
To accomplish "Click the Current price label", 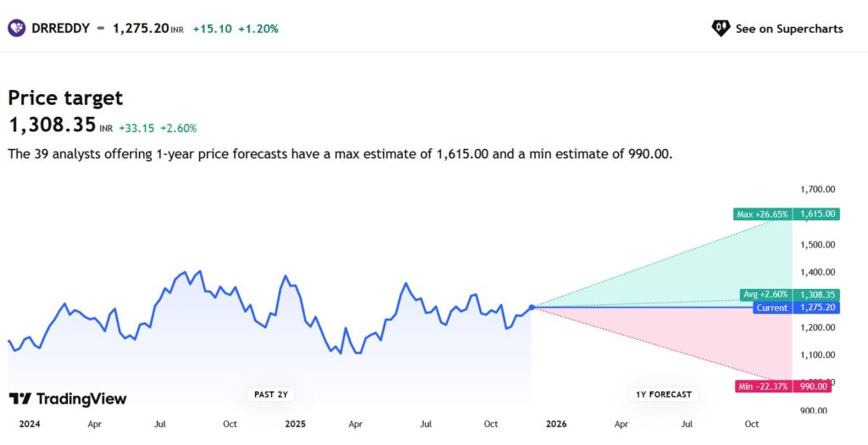I will click(771, 308).
